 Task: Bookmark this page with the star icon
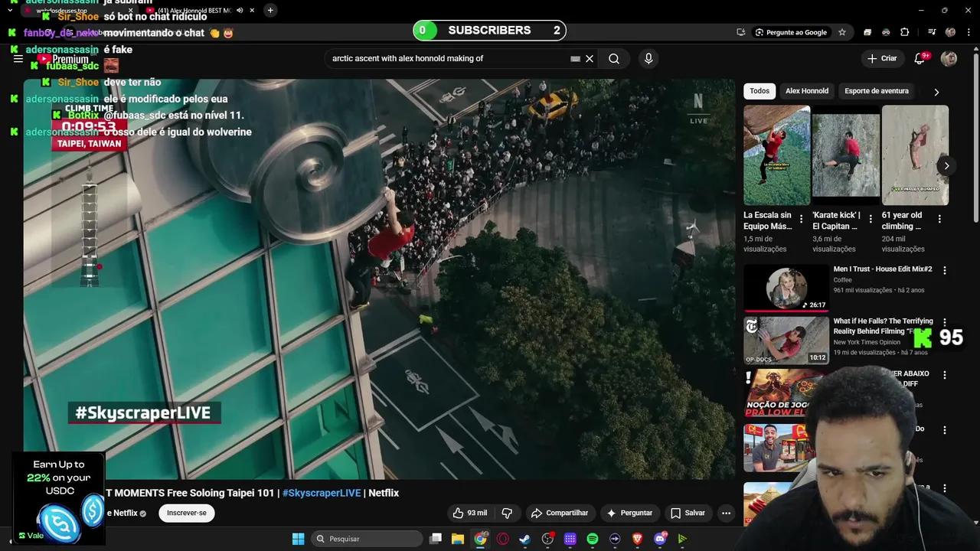[842, 32]
